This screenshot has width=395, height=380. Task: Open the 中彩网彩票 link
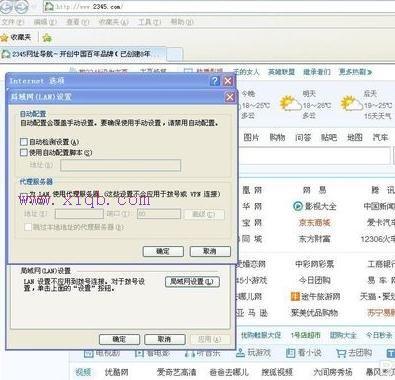(315, 264)
